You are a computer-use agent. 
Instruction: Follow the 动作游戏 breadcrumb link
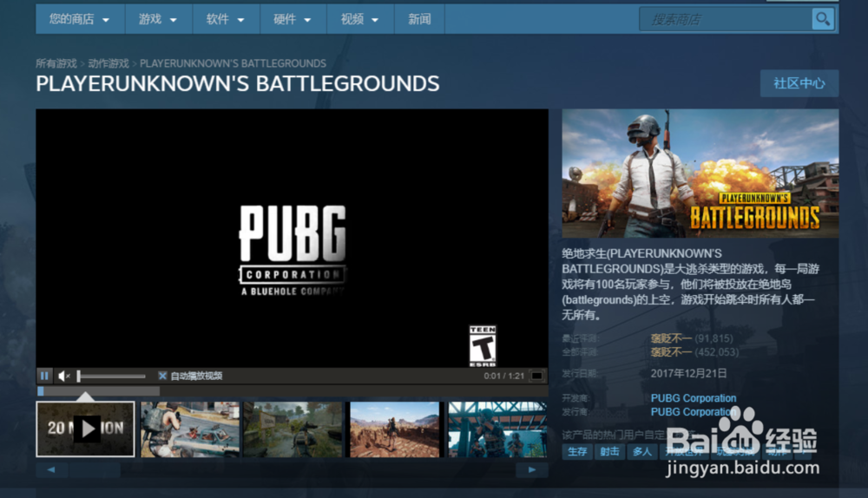click(108, 63)
